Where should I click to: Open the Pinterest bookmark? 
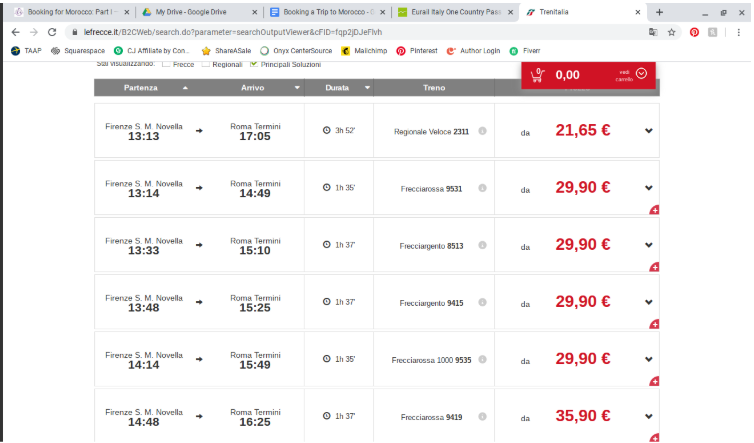417,51
